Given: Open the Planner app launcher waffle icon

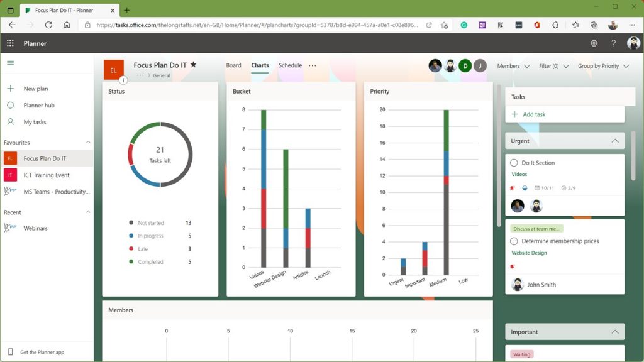Looking at the screenshot, I should [9, 43].
